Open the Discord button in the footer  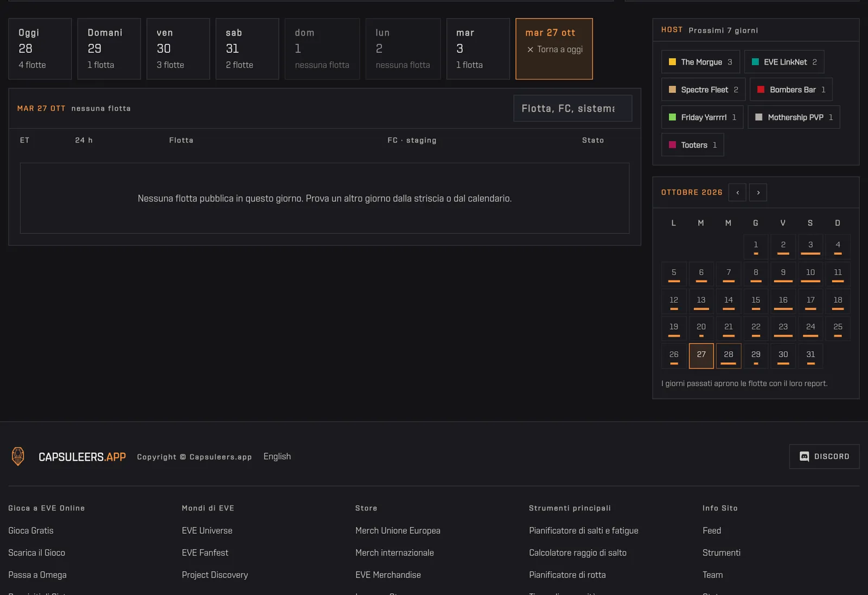[x=824, y=457]
